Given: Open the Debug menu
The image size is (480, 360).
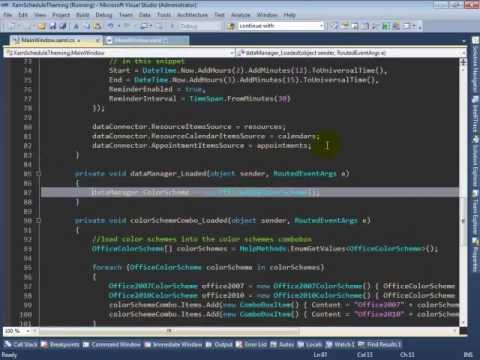Looking at the screenshot, I should [104, 15].
